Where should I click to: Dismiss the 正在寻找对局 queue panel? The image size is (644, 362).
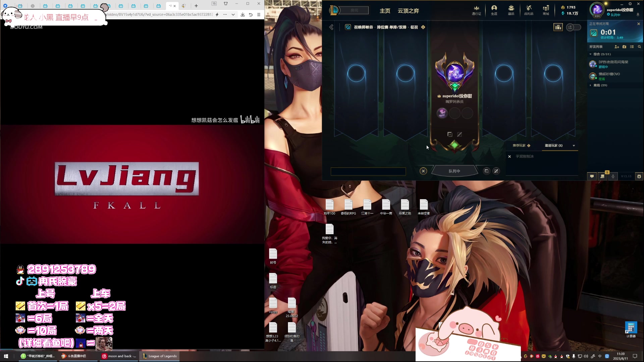pyautogui.click(x=638, y=24)
